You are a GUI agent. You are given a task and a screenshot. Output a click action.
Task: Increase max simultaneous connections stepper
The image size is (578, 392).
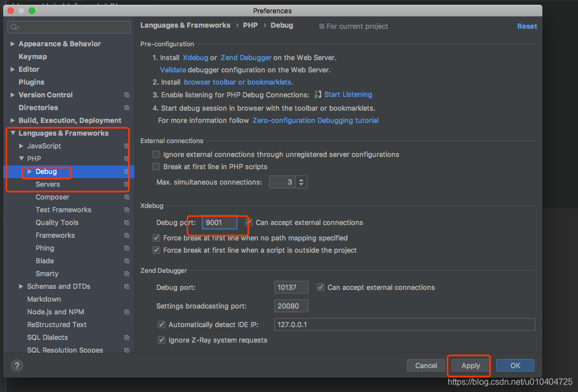pyautogui.click(x=301, y=180)
